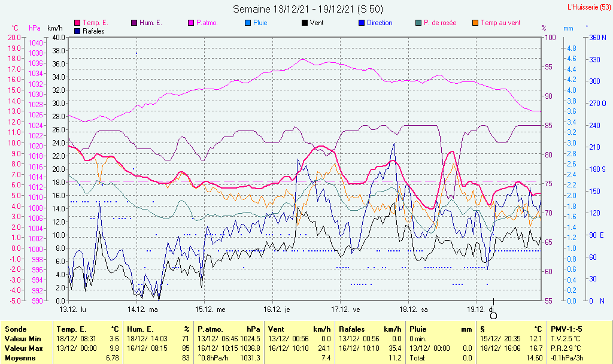Click the '360 N' direction axis label
613x364 pixels.
tap(598, 38)
